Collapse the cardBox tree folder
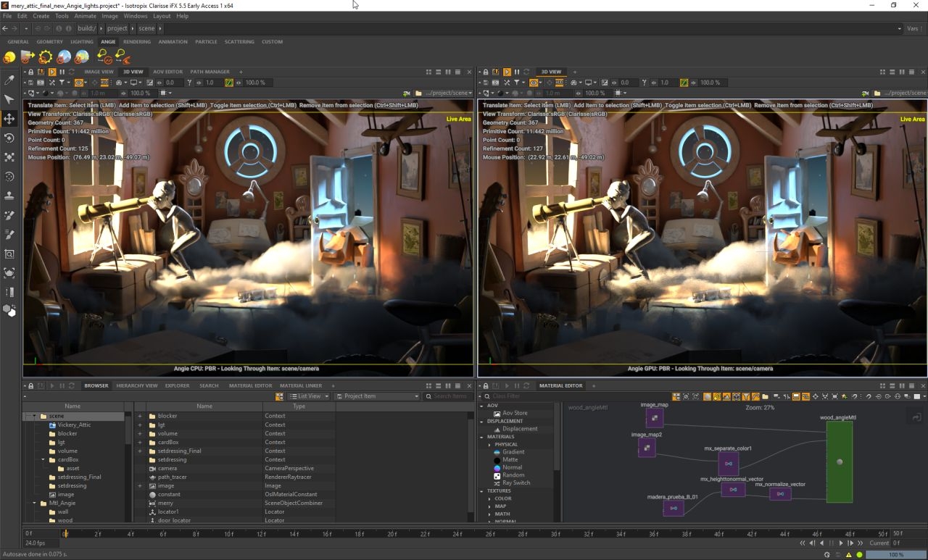Screen dimensions: 928x560 [x=43, y=459]
